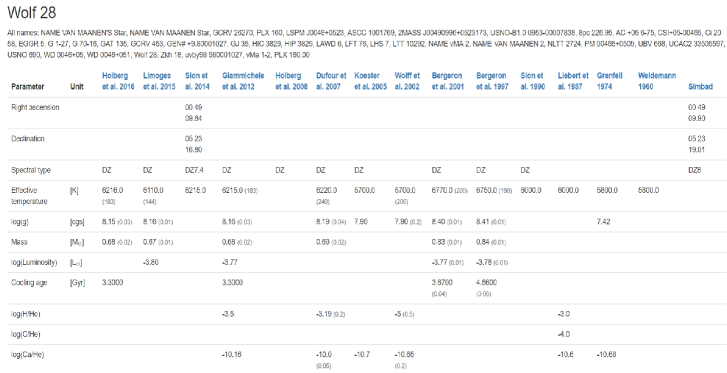Click the 6216.0 temperature value
The height and width of the screenshot is (373, 727).
(x=113, y=190)
